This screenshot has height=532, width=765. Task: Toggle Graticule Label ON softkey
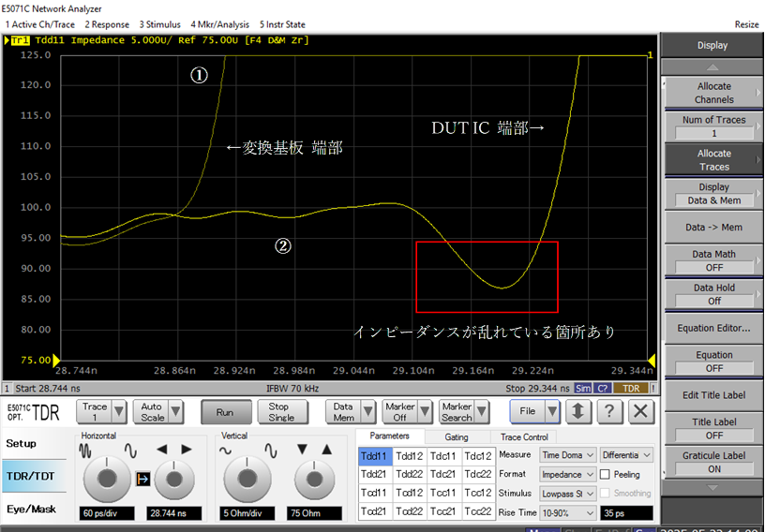coord(713,462)
